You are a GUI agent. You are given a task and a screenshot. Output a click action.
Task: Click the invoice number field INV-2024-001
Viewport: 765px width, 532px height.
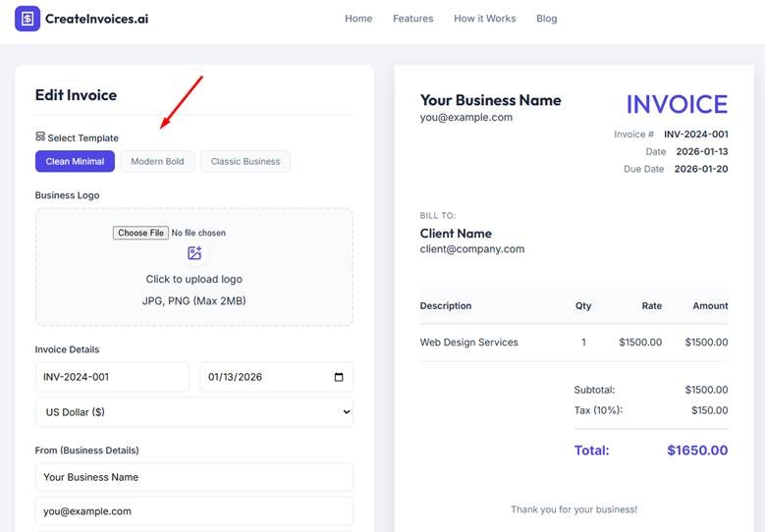click(x=112, y=377)
